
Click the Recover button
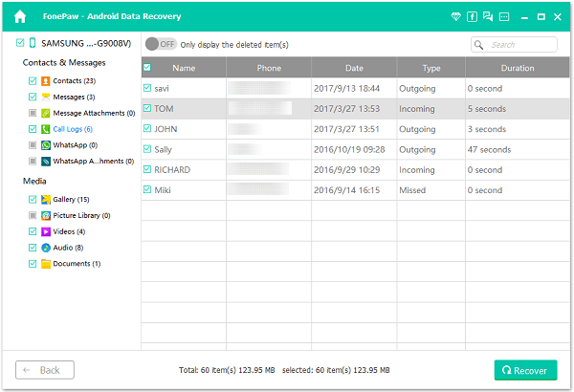(x=525, y=370)
